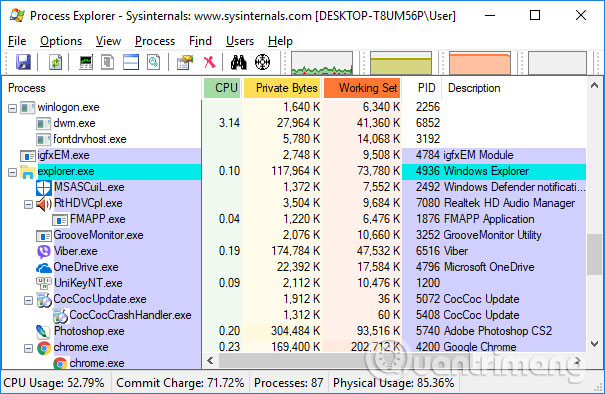
Task: Collapse the winlogon.exe tree node
Action: (12, 108)
